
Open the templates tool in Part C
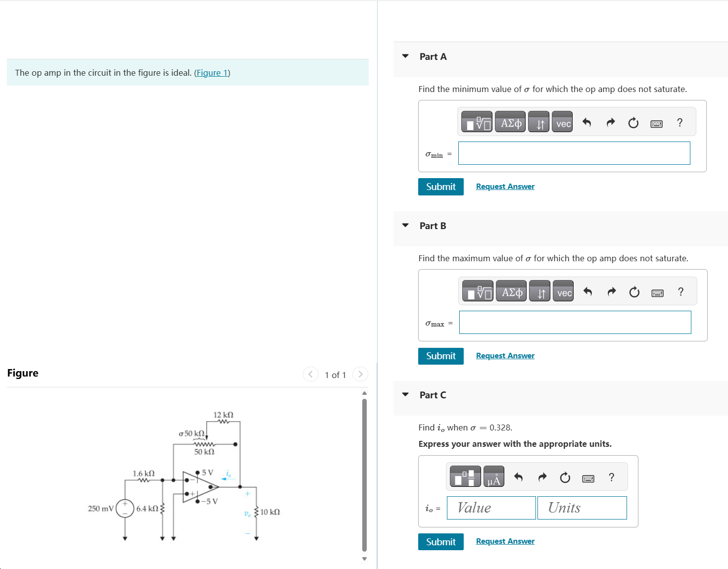point(465,476)
